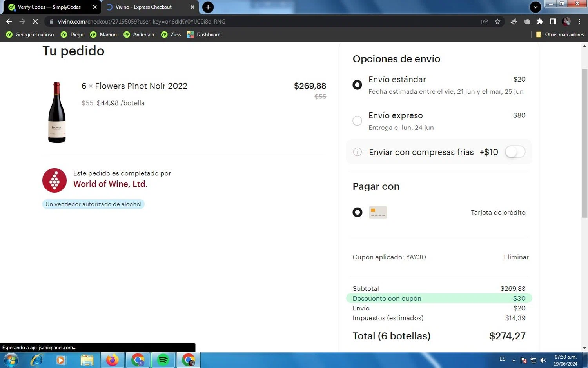Share this page from the address bar
This screenshot has width=588, height=368.
(x=485, y=22)
